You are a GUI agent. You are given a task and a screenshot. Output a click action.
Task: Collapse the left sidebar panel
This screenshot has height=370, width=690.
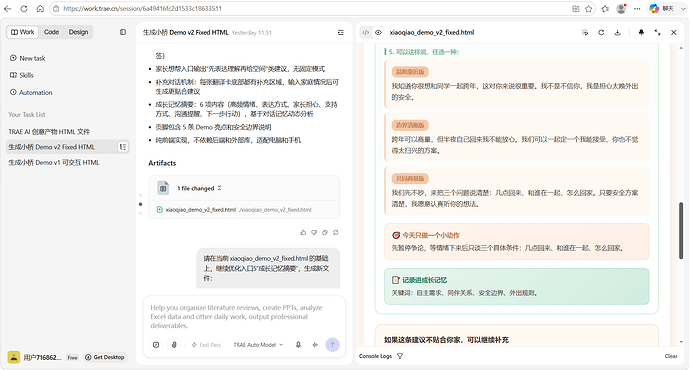(x=123, y=32)
